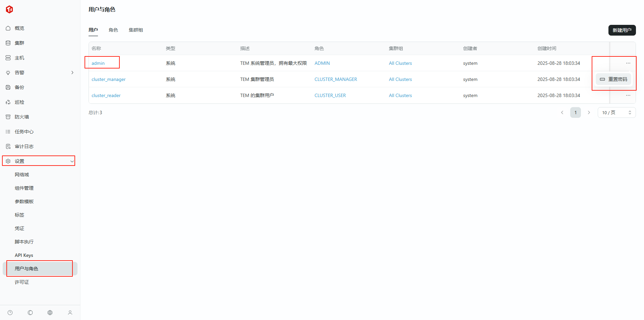This screenshot has height=320, width=644.
Task: Open API Keys in the settings submenu
Action: coord(24,255)
